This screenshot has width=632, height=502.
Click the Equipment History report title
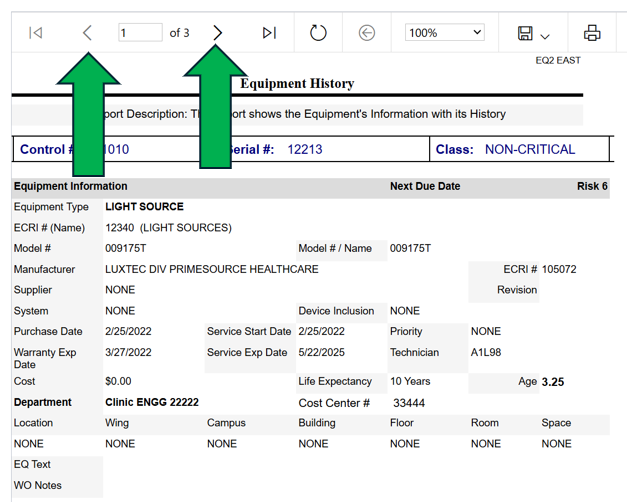pyautogui.click(x=297, y=83)
